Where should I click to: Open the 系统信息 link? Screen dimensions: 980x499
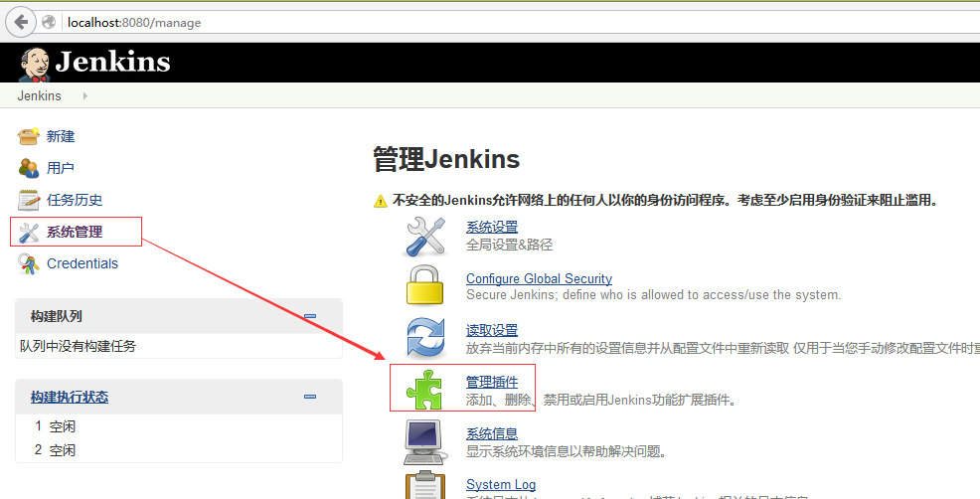(492, 433)
